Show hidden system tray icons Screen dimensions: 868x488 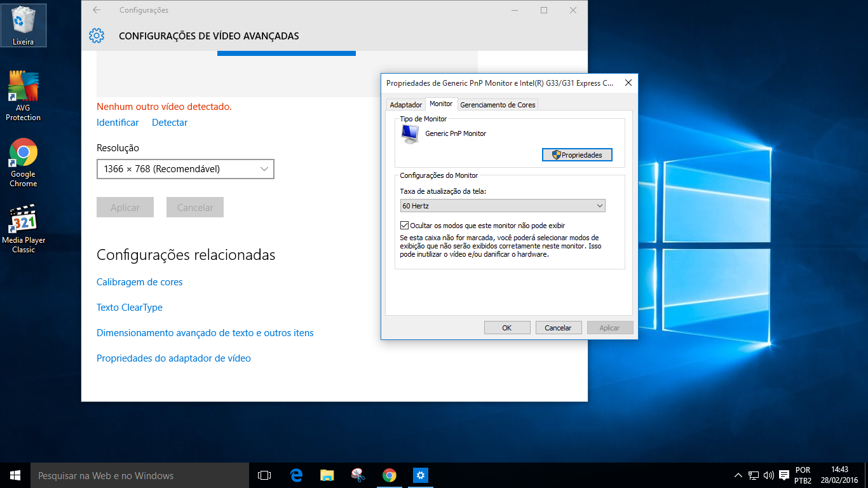738,475
